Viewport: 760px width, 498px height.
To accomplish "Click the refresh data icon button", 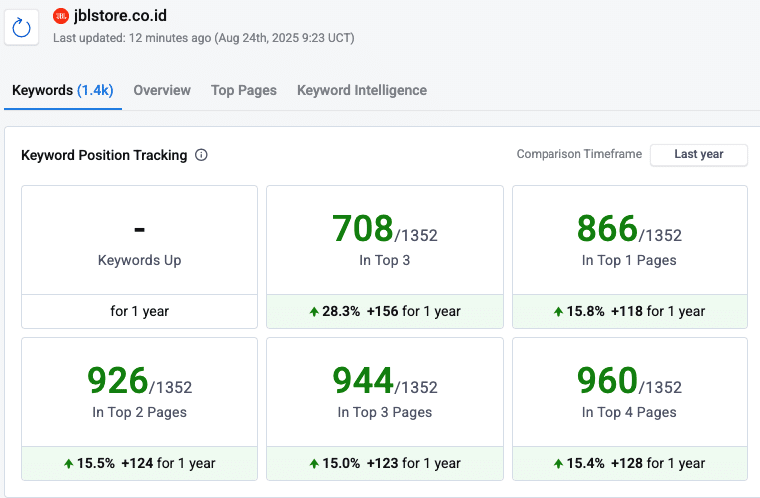I will tap(21, 28).
